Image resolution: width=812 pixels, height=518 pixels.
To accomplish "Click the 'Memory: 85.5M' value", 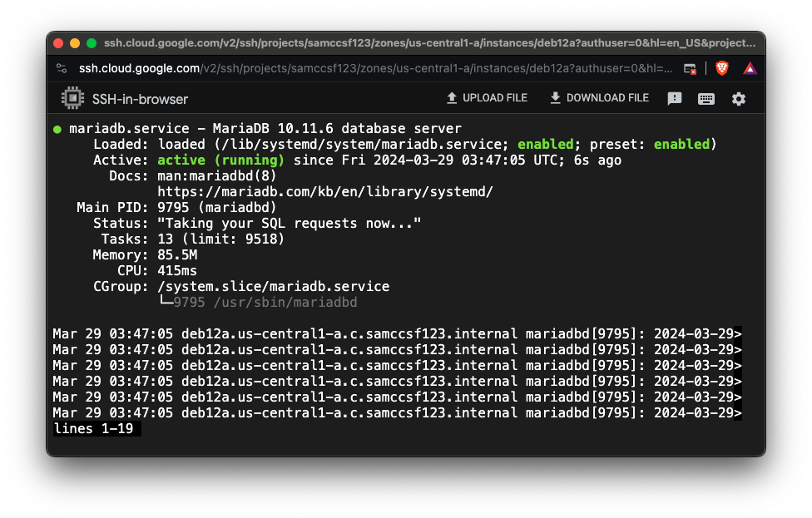I will [x=177, y=254].
